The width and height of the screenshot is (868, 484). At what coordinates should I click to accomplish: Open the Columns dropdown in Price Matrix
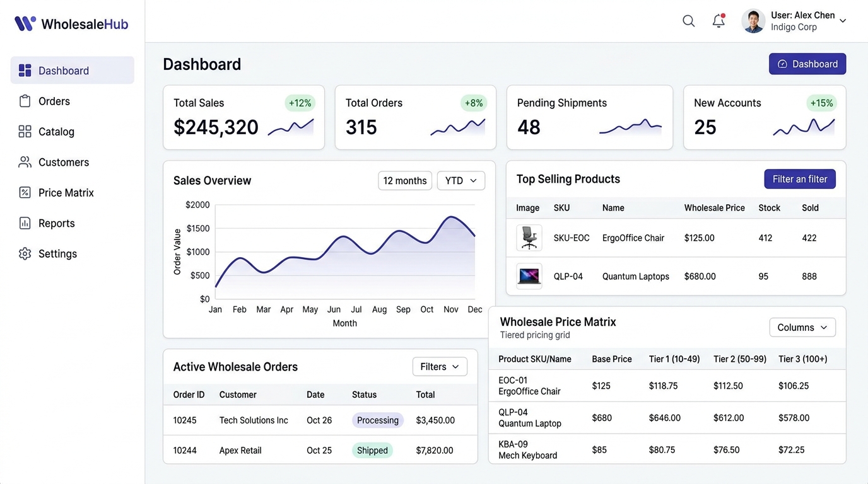coord(802,327)
